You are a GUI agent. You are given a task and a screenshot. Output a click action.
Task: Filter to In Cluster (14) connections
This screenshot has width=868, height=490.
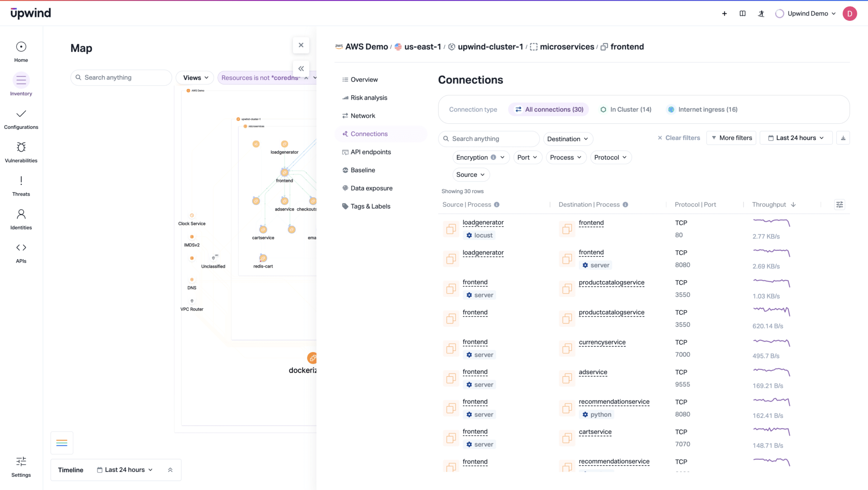tap(626, 109)
